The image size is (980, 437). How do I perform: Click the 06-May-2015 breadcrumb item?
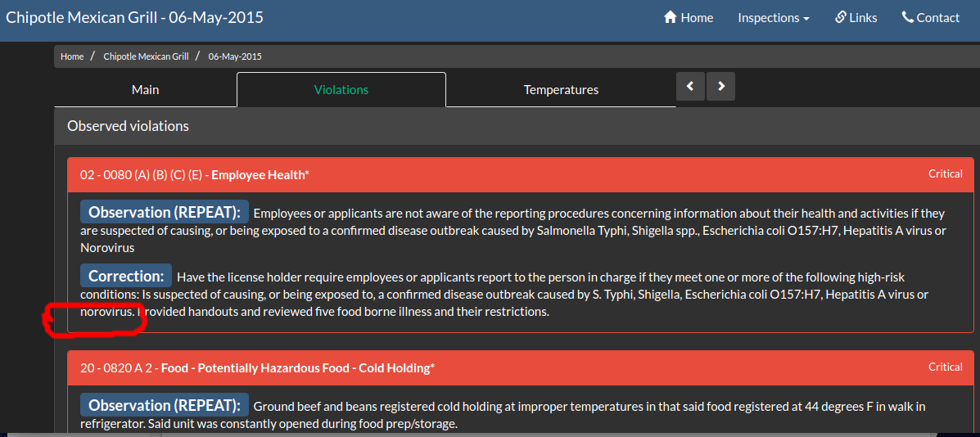pos(235,56)
